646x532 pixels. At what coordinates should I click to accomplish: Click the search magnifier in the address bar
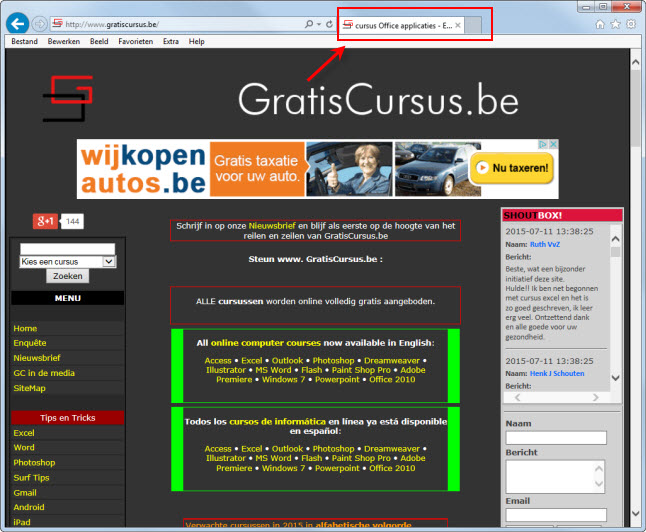pos(309,24)
